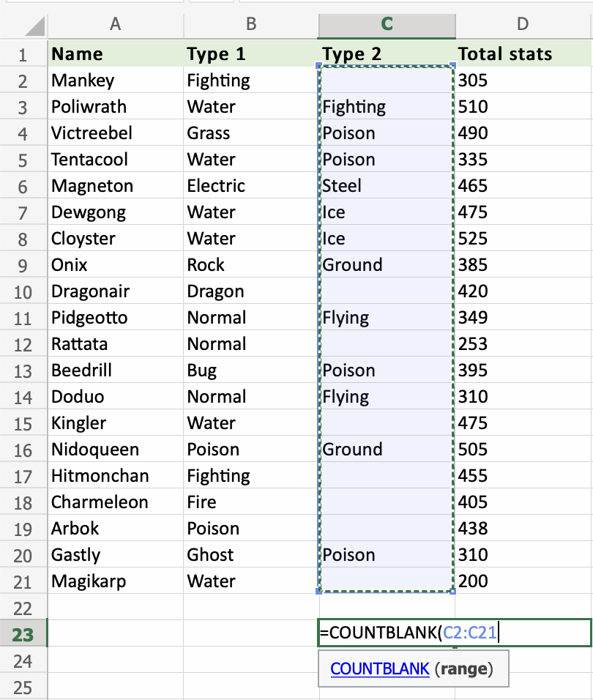
Task: Select column A header
Action: point(115,24)
